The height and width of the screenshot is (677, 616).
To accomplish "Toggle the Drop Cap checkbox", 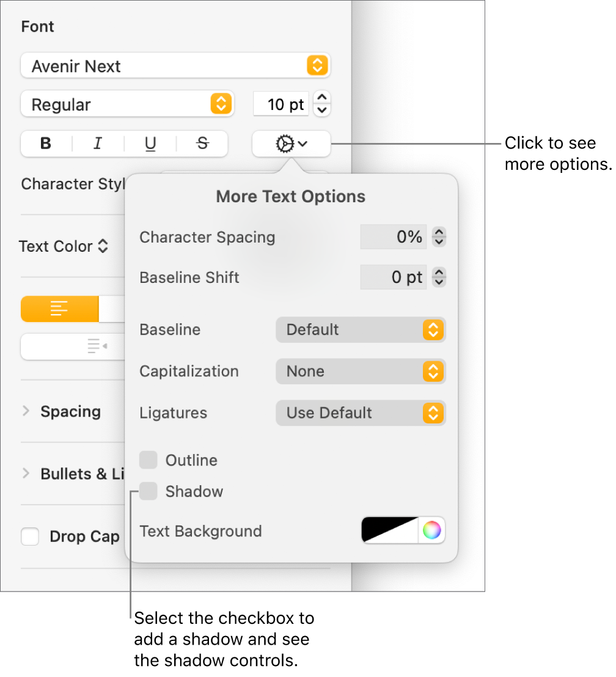I will pos(30,537).
